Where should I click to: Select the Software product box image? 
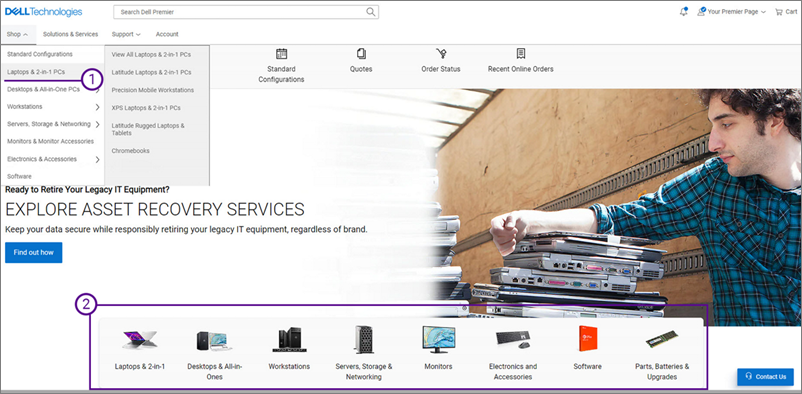pos(588,339)
